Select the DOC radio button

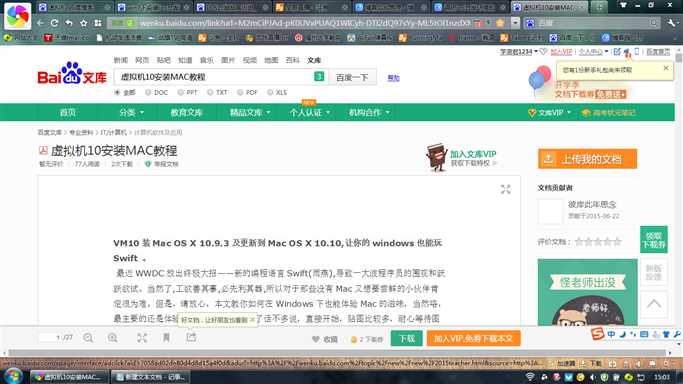[x=148, y=92]
